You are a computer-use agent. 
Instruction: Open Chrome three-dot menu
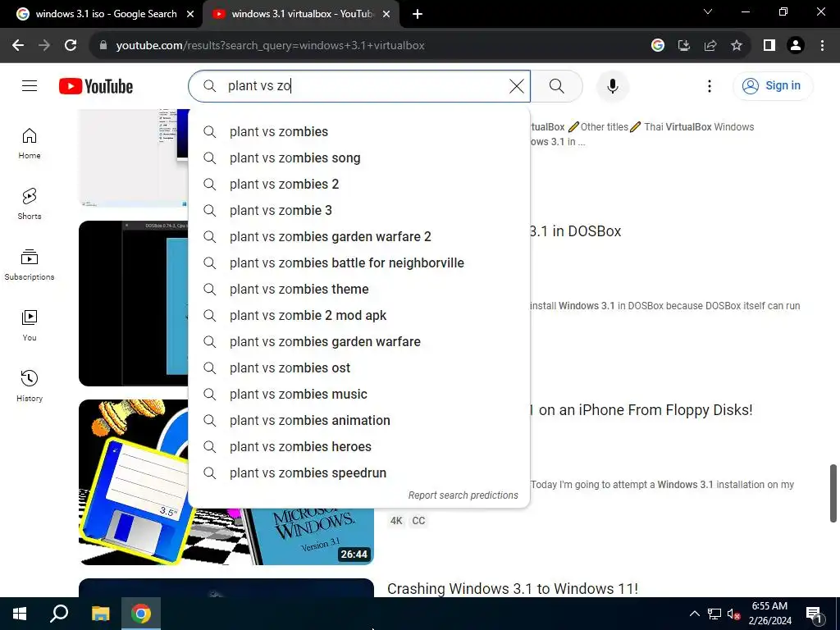822,46
